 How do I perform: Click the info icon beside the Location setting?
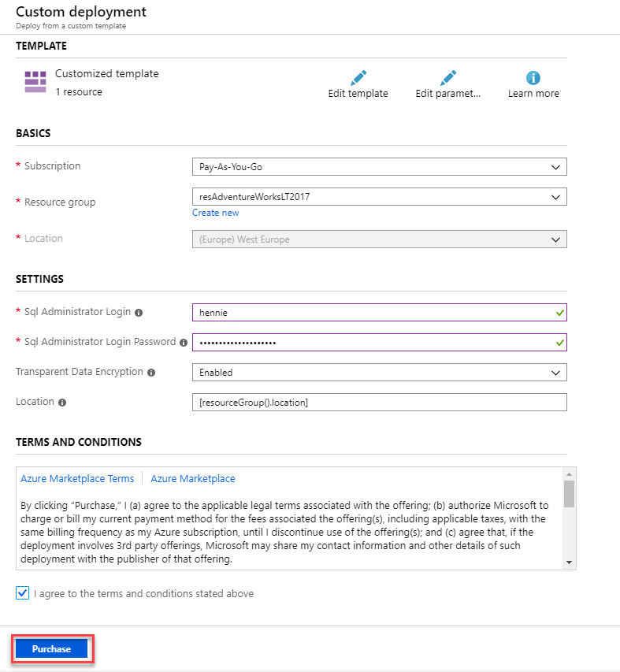click(x=62, y=403)
